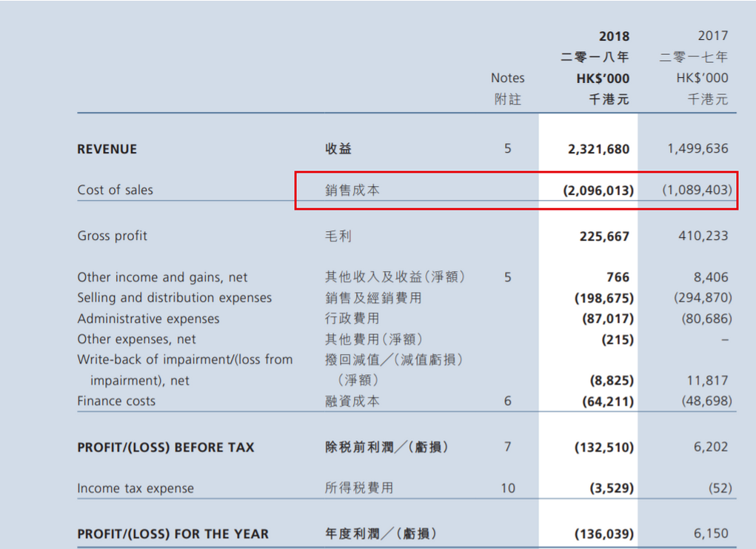Click the 2017 column header
This screenshot has height=549, width=756.
coord(713,36)
